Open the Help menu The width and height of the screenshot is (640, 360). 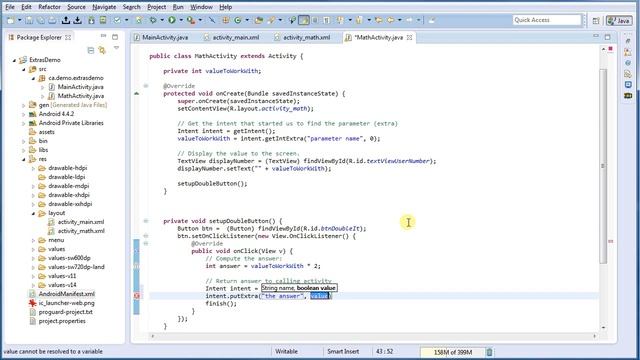click(x=225, y=7)
